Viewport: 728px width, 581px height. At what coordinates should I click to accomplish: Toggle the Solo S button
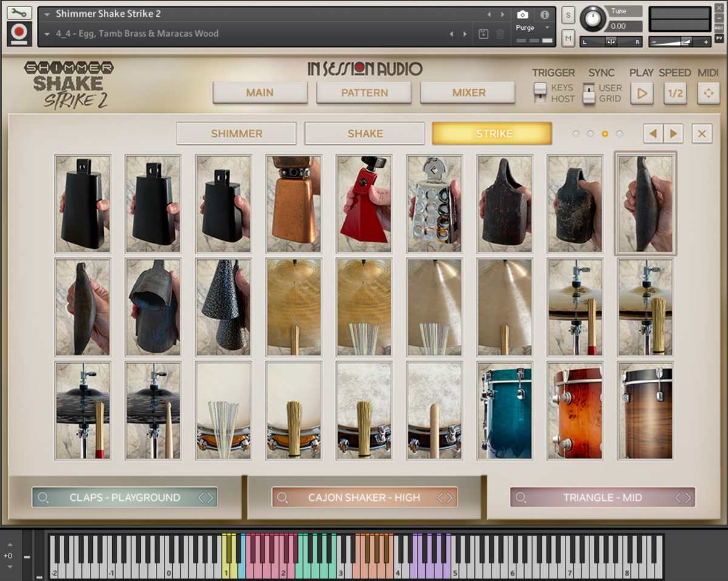point(568,16)
